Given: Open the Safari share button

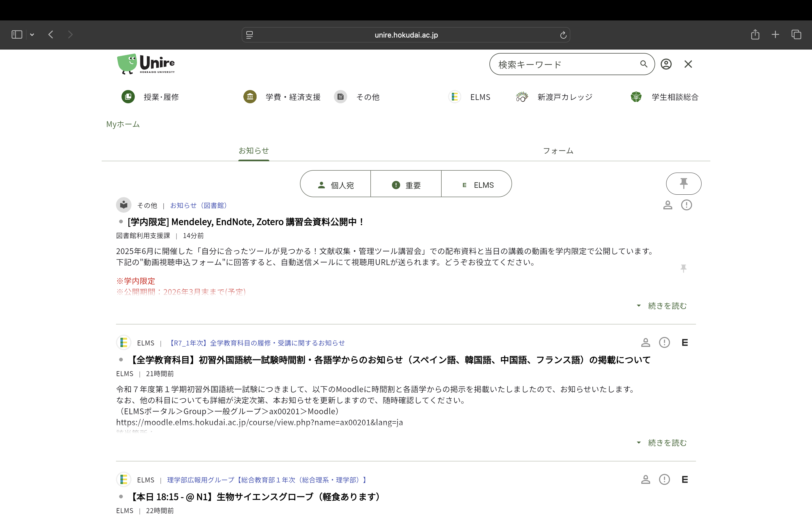Looking at the screenshot, I should (755, 34).
